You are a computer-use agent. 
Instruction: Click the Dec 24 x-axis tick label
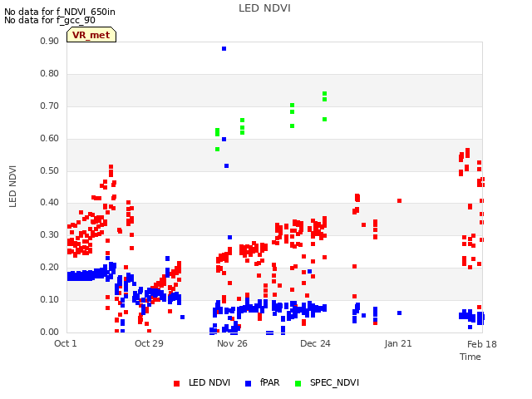click(x=315, y=343)
